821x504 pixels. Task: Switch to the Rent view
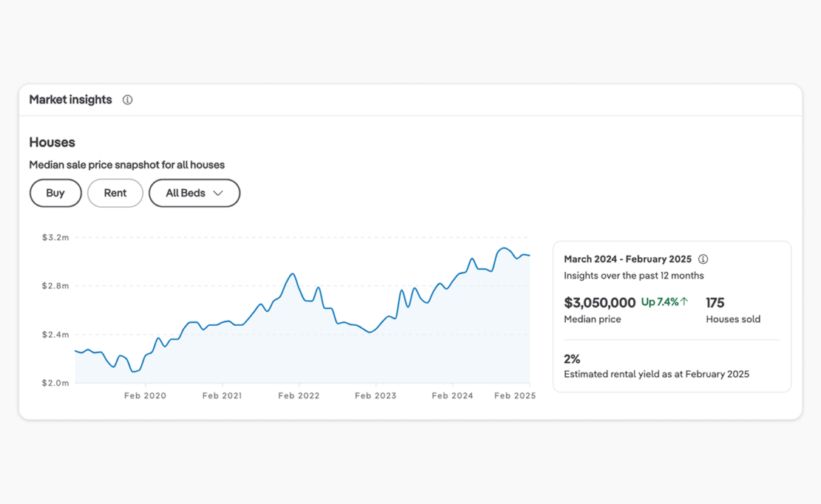(x=115, y=193)
